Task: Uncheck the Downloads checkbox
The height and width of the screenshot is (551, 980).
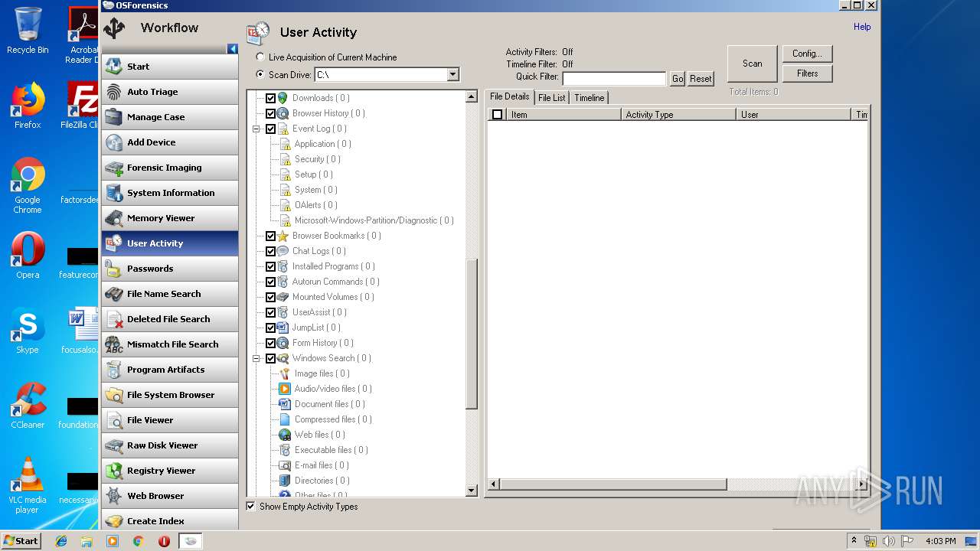Action: [270, 98]
